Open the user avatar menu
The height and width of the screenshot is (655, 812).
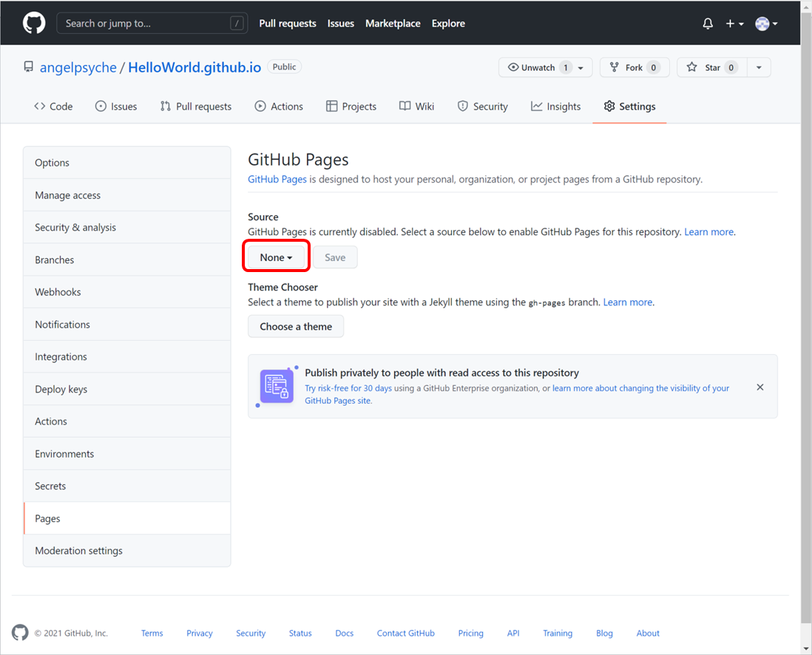766,24
